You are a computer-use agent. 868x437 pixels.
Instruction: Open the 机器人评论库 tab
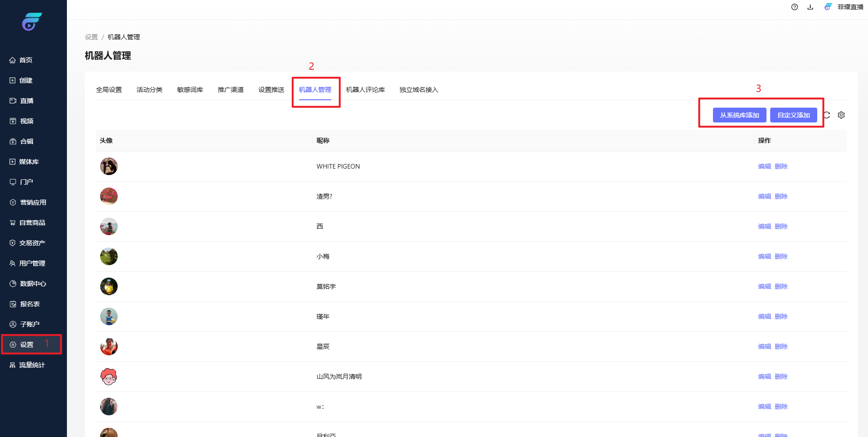click(x=365, y=90)
